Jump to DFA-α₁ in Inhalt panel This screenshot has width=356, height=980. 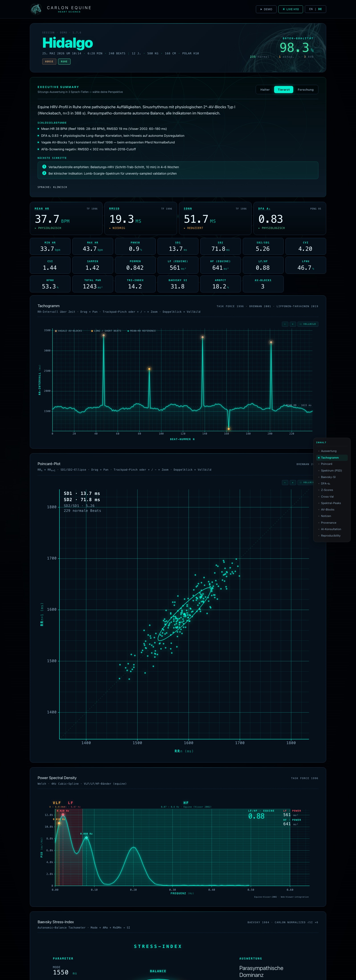(332, 484)
